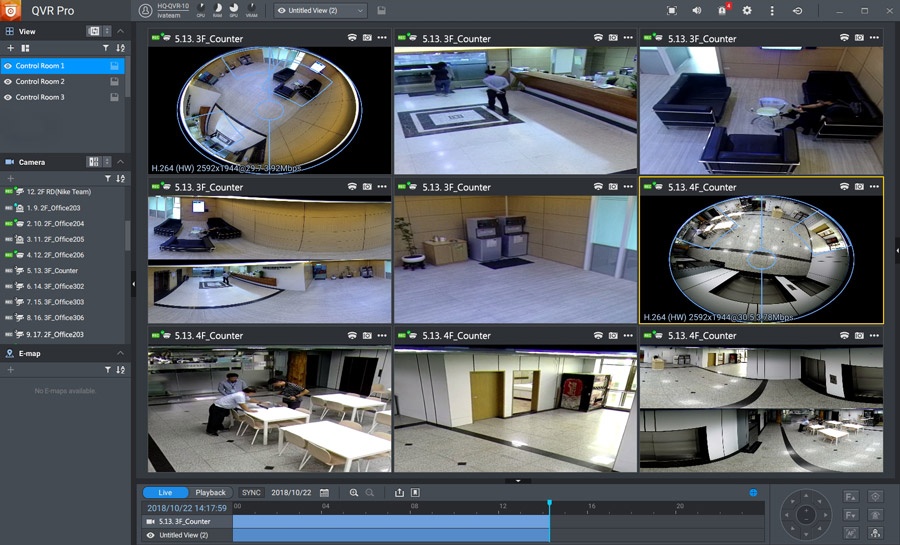Open the calendar date picker in timeline bar
The image size is (900, 545).
click(324, 493)
